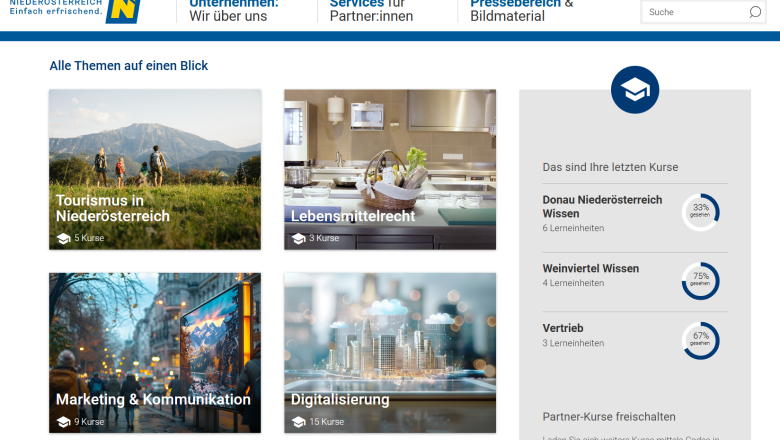Click '3 Lerneinheiten' text
This screenshot has height=440, width=780.
[x=573, y=343]
